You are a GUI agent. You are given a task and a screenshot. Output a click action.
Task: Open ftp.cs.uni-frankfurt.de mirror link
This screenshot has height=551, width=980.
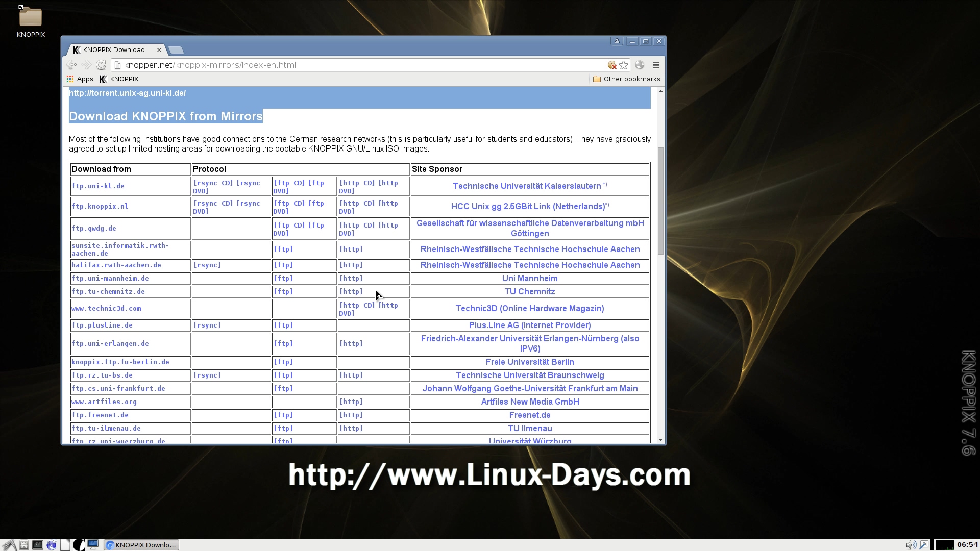118,388
